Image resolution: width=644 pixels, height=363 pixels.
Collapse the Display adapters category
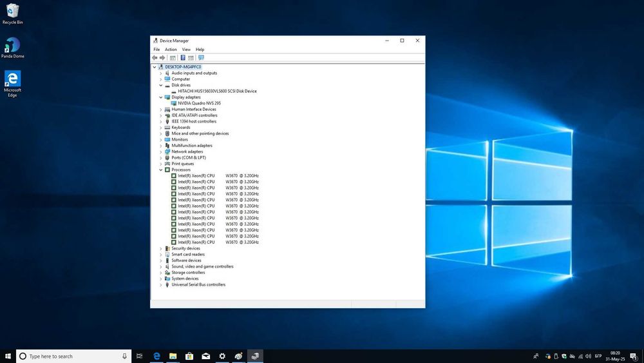point(161,97)
